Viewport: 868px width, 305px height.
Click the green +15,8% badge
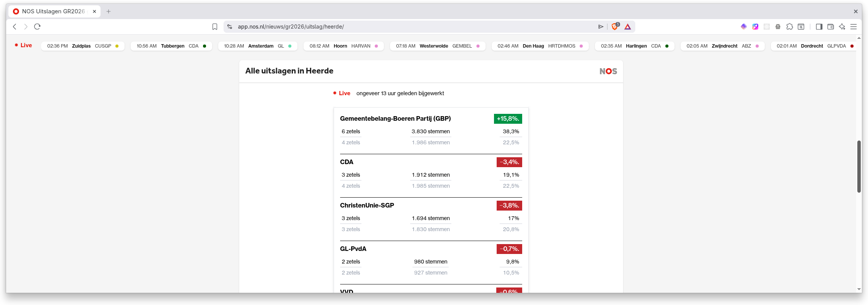(508, 119)
